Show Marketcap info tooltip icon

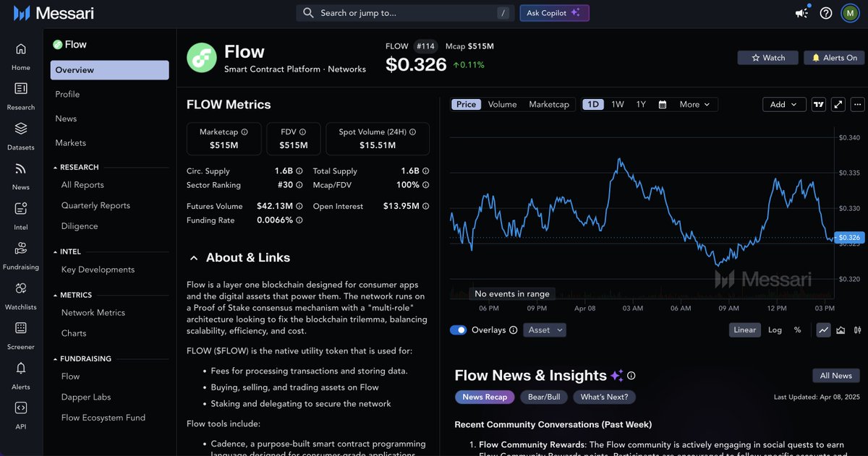[244, 132]
